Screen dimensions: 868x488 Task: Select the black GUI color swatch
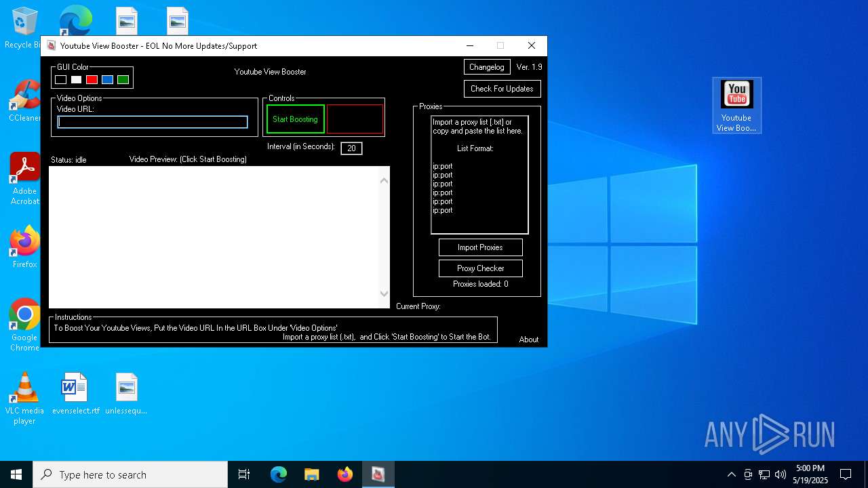point(61,80)
